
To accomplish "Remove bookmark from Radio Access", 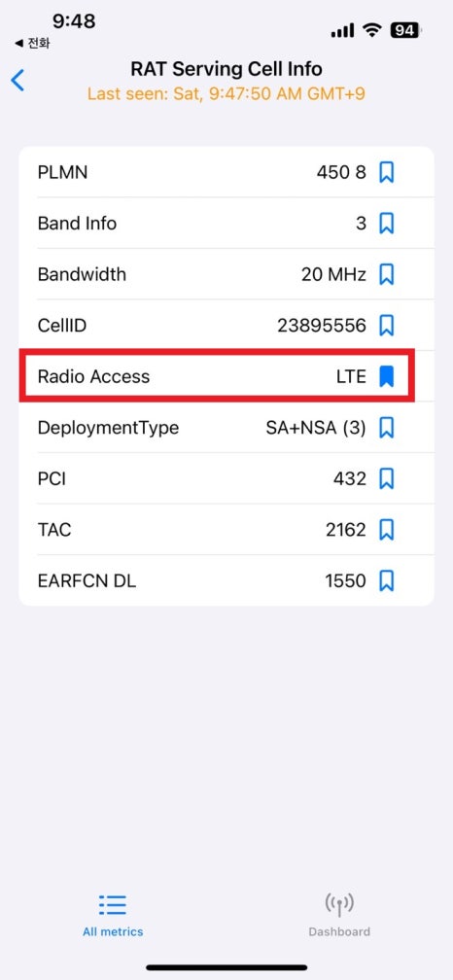I will tap(387, 376).
